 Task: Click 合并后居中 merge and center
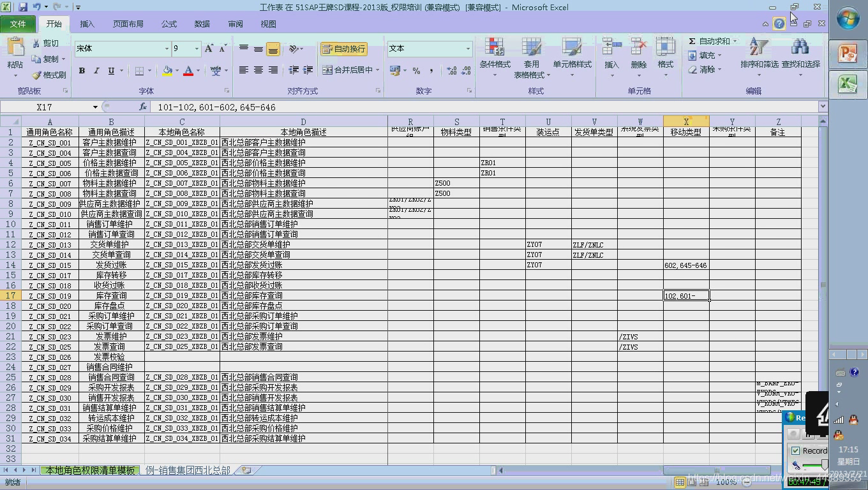(348, 70)
